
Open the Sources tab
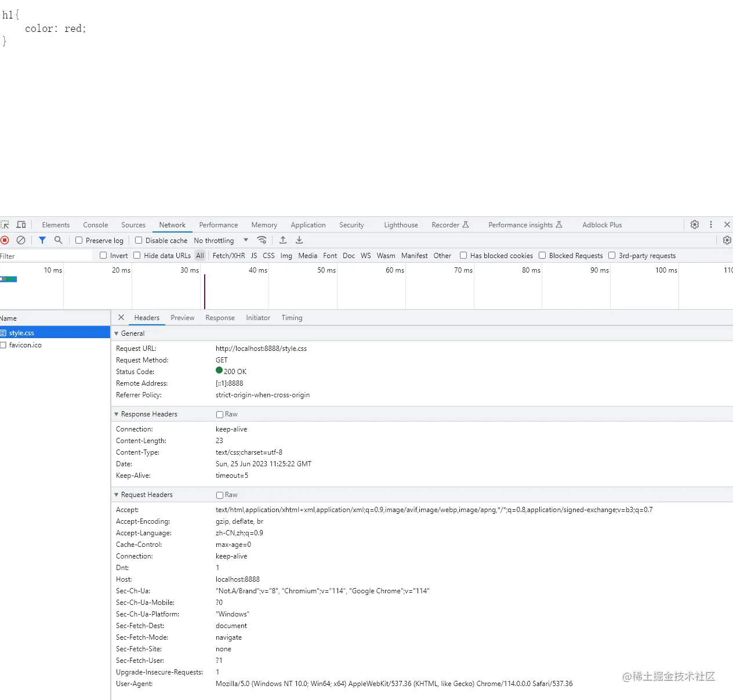[x=133, y=225]
